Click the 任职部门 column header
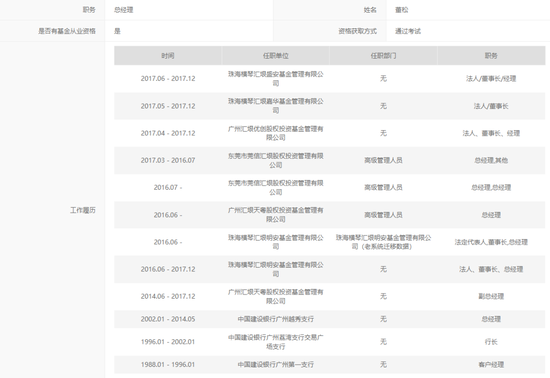The width and height of the screenshot is (550, 378). click(383, 56)
